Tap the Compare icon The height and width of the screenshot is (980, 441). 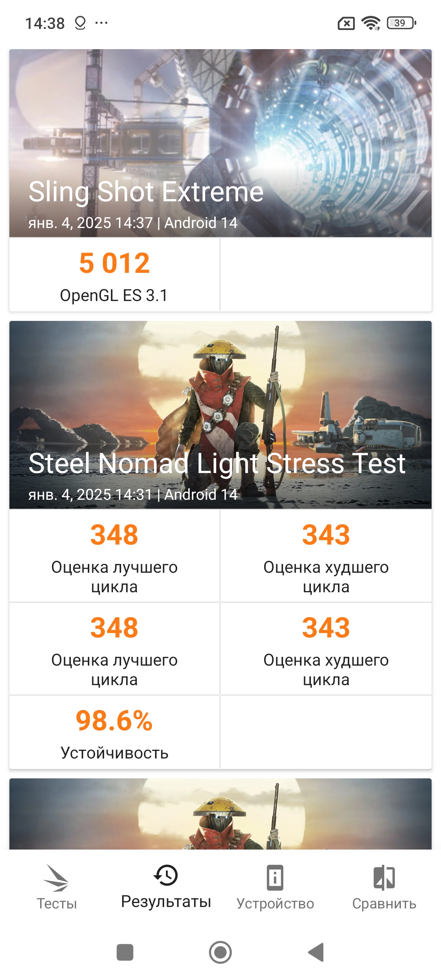(384, 877)
